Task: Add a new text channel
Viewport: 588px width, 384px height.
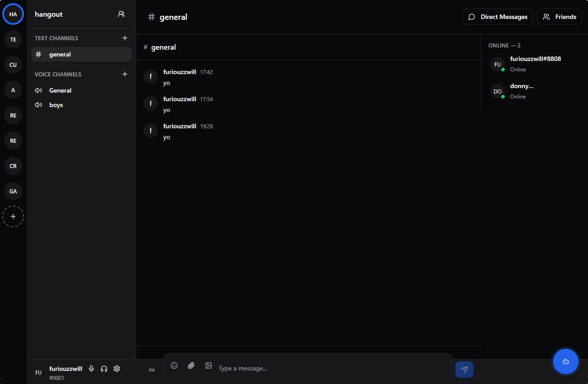Action: coord(125,38)
